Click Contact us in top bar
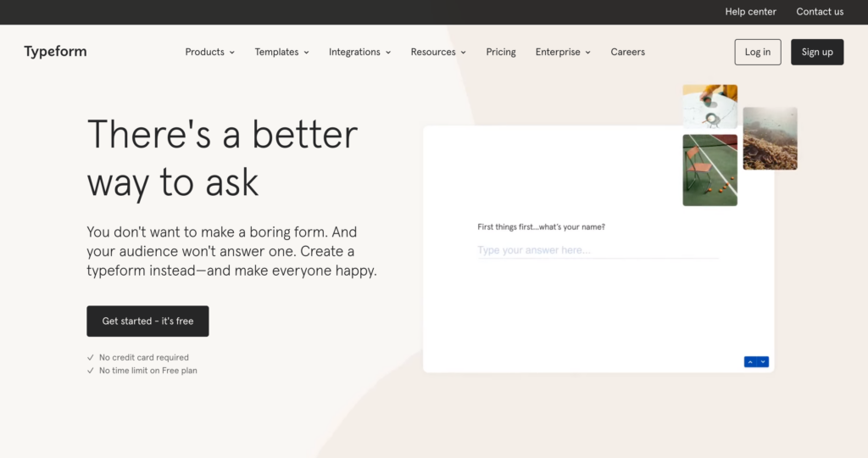Viewport: 868px width, 458px height. pyautogui.click(x=820, y=12)
